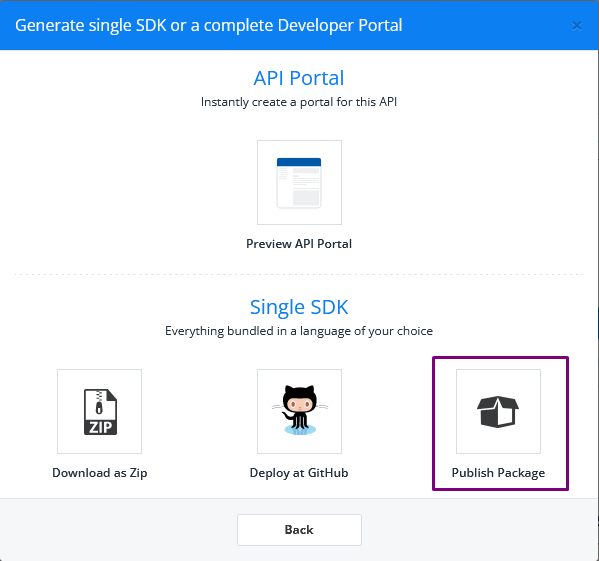The height and width of the screenshot is (561, 599).
Task: Click the 'Download as Zip' label
Action: pyautogui.click(x=100, y=473)
